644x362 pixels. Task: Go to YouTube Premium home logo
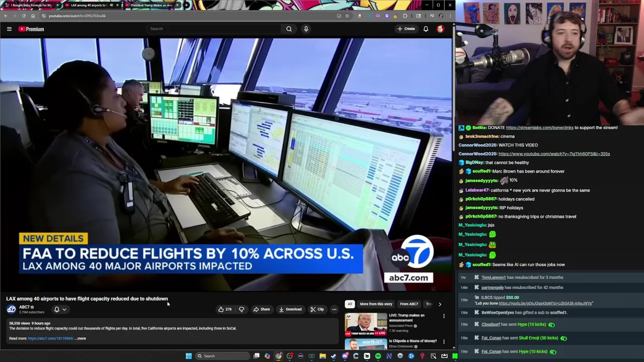click(31, 29)
